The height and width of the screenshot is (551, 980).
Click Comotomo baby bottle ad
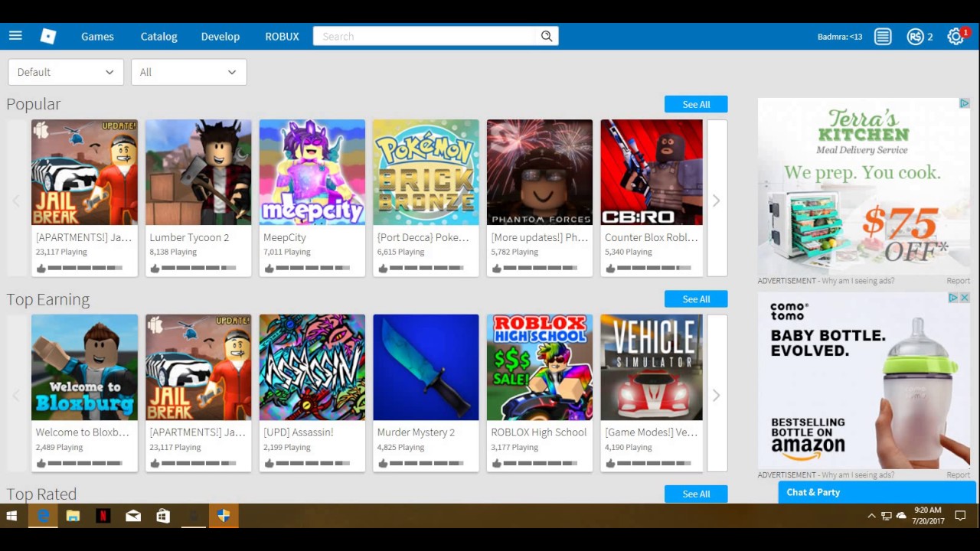coord(864,380)
